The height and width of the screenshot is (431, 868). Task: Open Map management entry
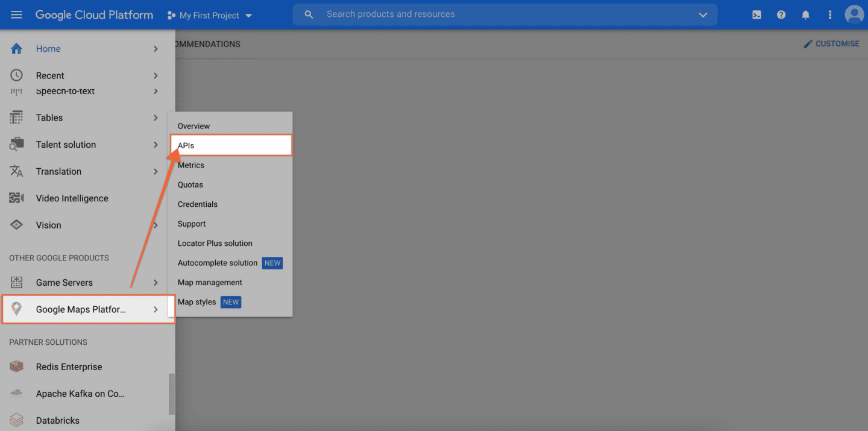click(230, 282)
